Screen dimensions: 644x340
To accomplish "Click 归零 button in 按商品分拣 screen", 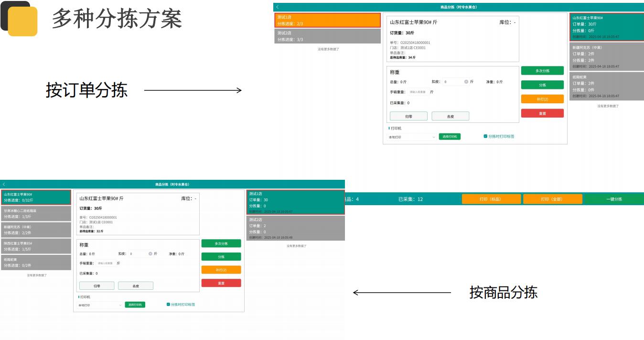I will [x=97, y=286].
